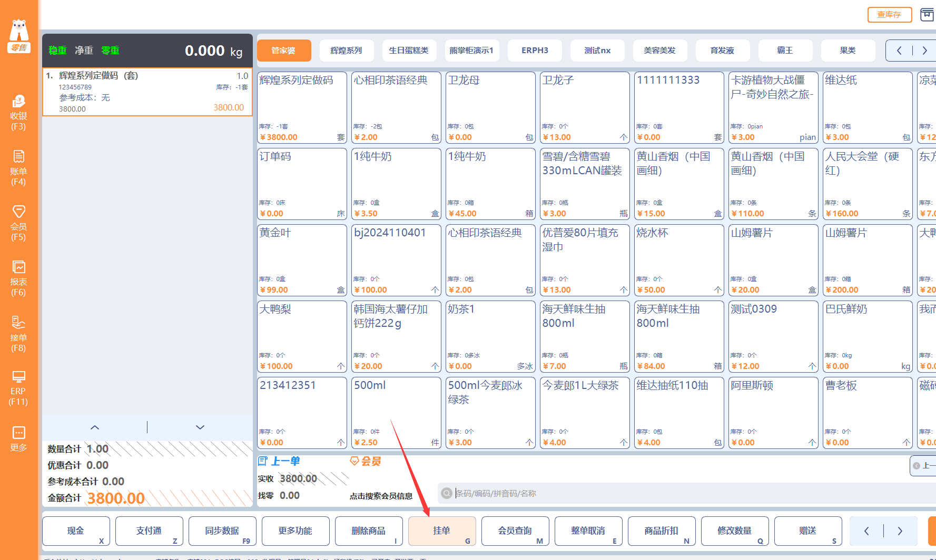The height and width of the screenshot is (560, 936).
Task: Add the 卫龙母 product to the order
Action: 491,108
